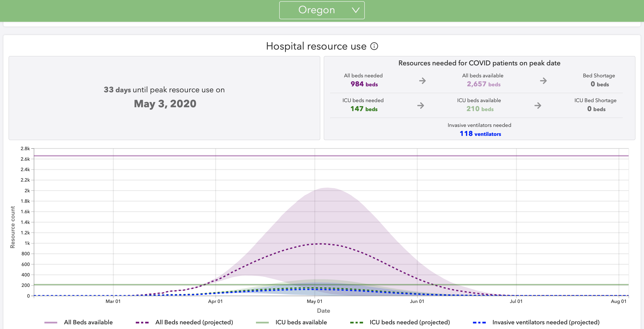Click arrow icon after All beds available
This screenshot has width=644, height=329.
coord(543,81)
